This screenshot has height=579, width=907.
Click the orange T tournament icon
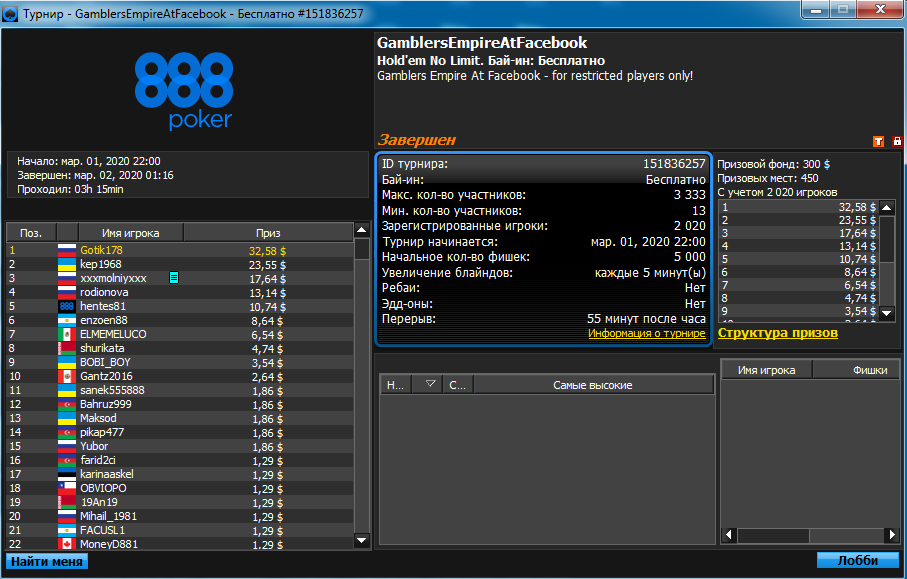(878, 141)
